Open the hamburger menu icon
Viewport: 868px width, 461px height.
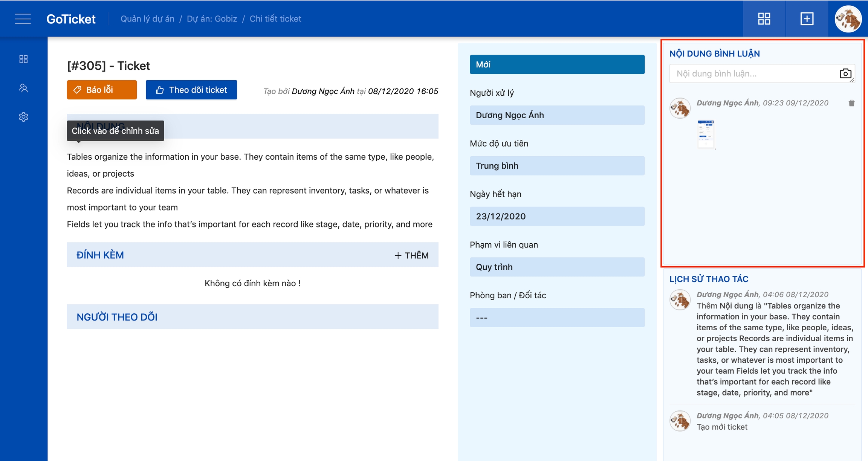click(23, 19)
